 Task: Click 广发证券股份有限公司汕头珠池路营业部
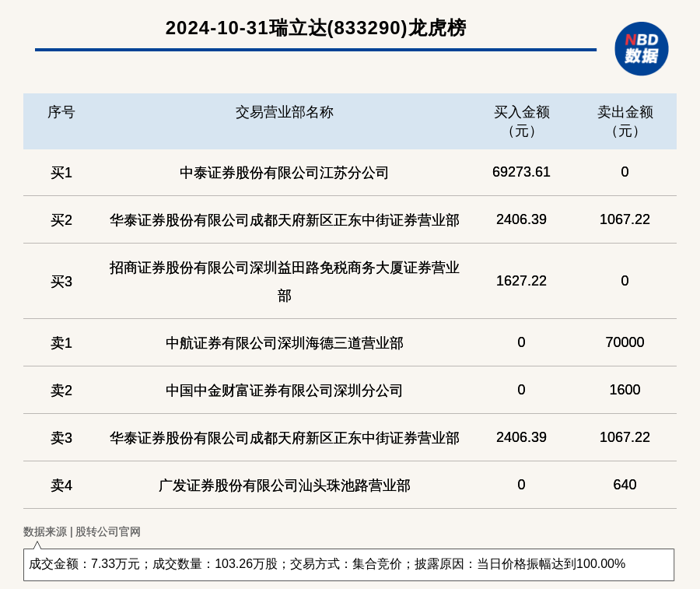pos(285,486)
